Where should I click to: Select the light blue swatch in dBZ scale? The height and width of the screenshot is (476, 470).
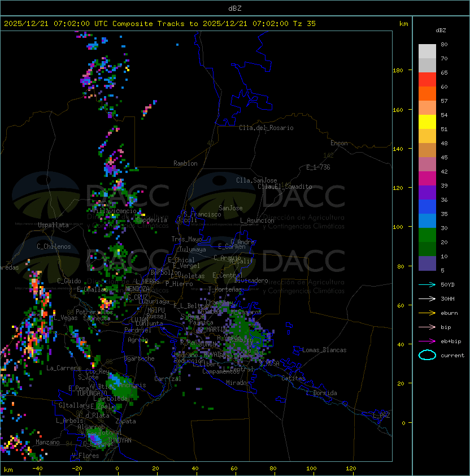(x=427, y=220)
